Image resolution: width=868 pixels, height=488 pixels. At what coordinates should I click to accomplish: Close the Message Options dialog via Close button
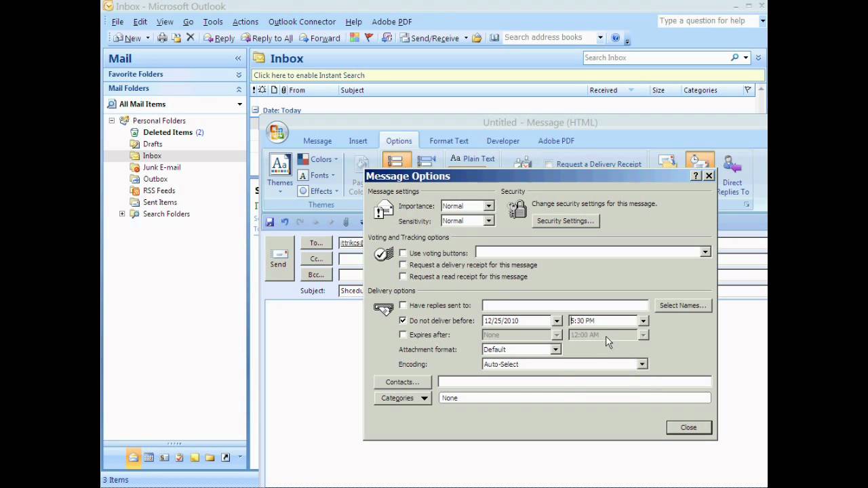(x=688, y=428)
